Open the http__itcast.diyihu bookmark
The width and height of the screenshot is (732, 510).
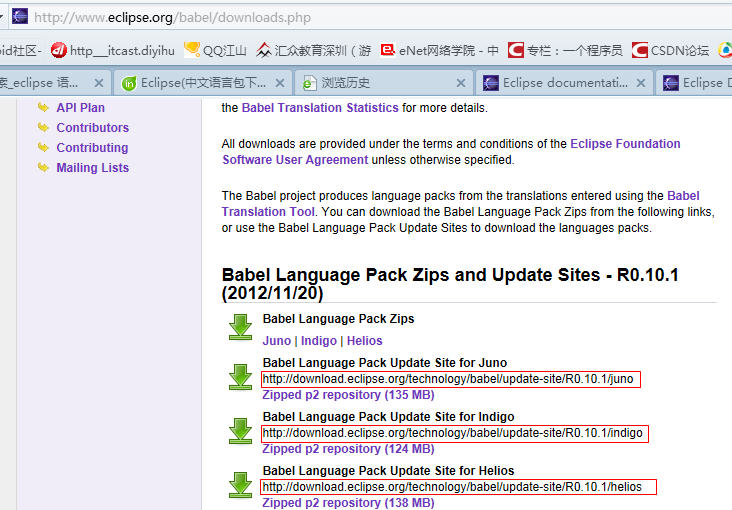(112, 50)
